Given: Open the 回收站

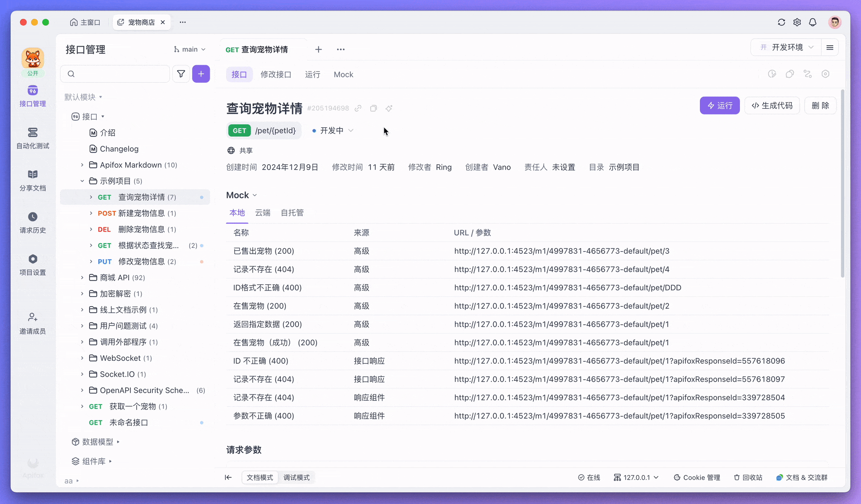Looking at the screenshot, I should 748,478.
